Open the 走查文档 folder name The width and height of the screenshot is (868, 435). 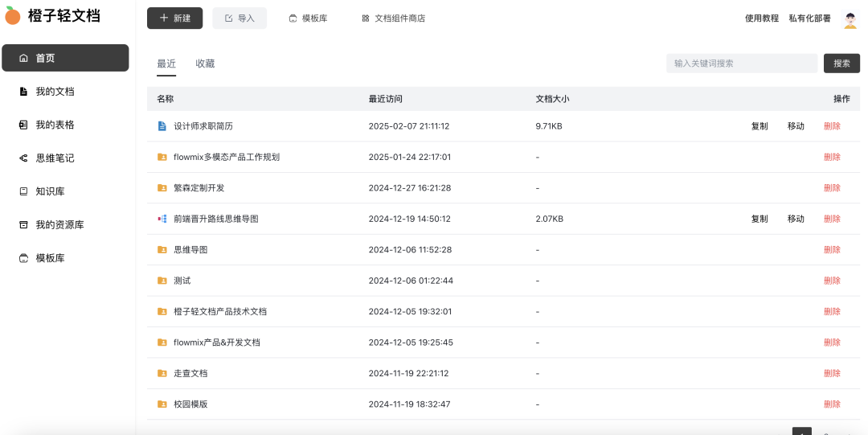click(x=190, y=374)
